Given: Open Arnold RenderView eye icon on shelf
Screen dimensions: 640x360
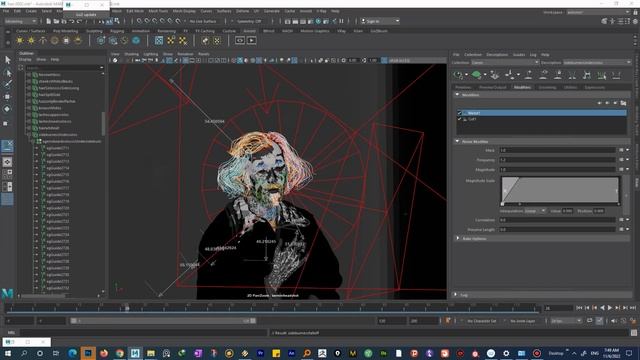Looking at the screenshot, I should tap(240, 40).
